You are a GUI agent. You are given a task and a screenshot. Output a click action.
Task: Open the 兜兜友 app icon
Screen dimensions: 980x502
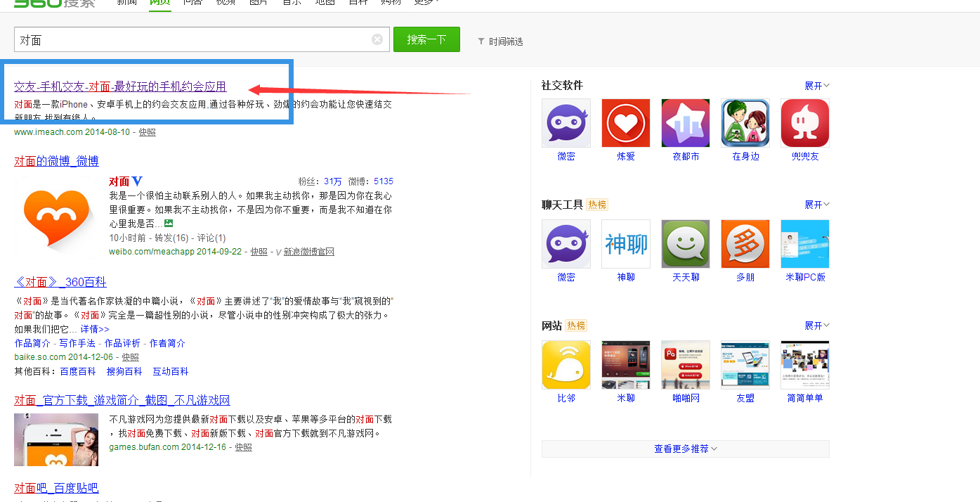(805, 123)
